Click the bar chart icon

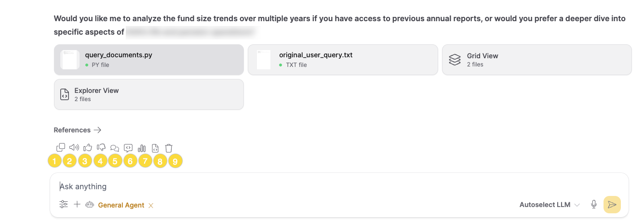tap(142, 148)
